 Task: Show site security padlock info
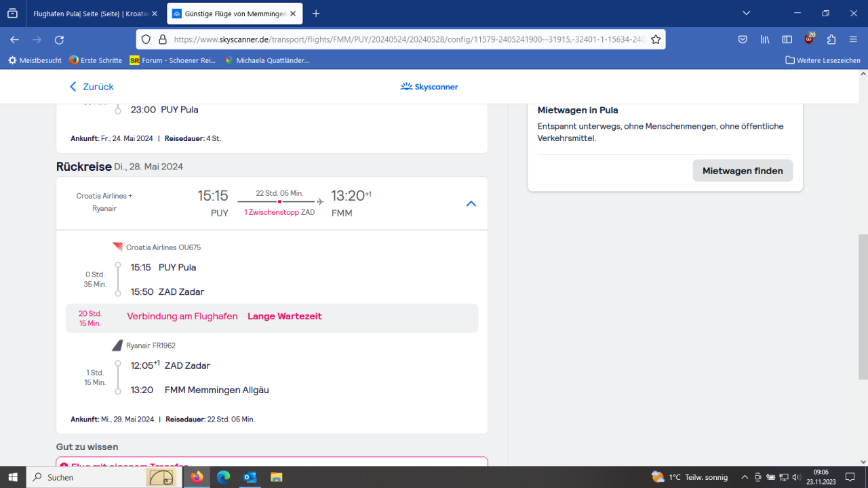coord(162,39)
